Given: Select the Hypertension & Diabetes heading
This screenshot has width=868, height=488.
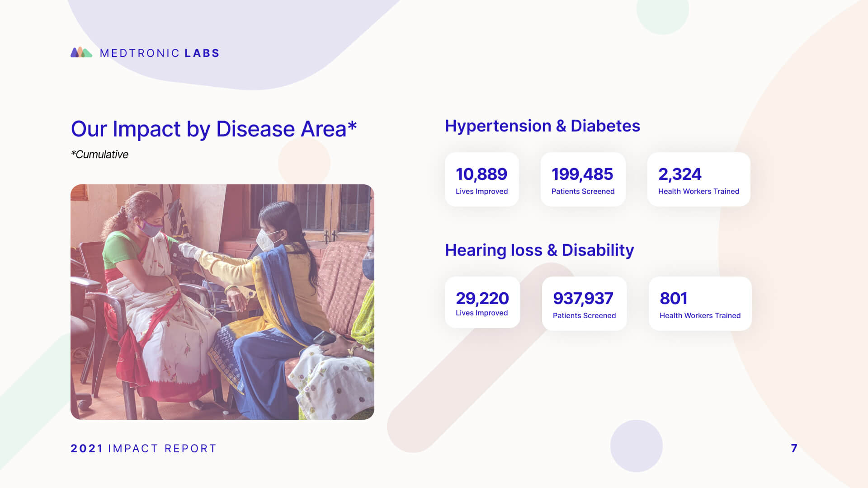Looking at the screenshot, I should tap(542, 126).
